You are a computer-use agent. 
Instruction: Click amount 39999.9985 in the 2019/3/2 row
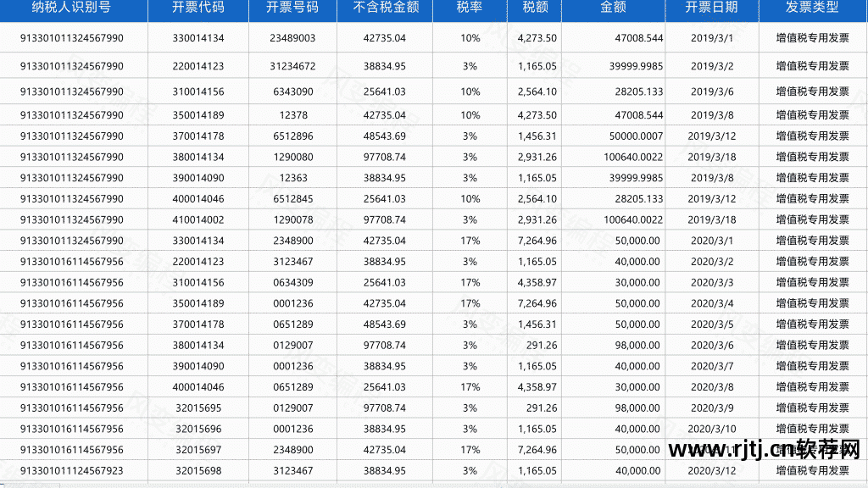pyautogui.click(x=636, y=66)
